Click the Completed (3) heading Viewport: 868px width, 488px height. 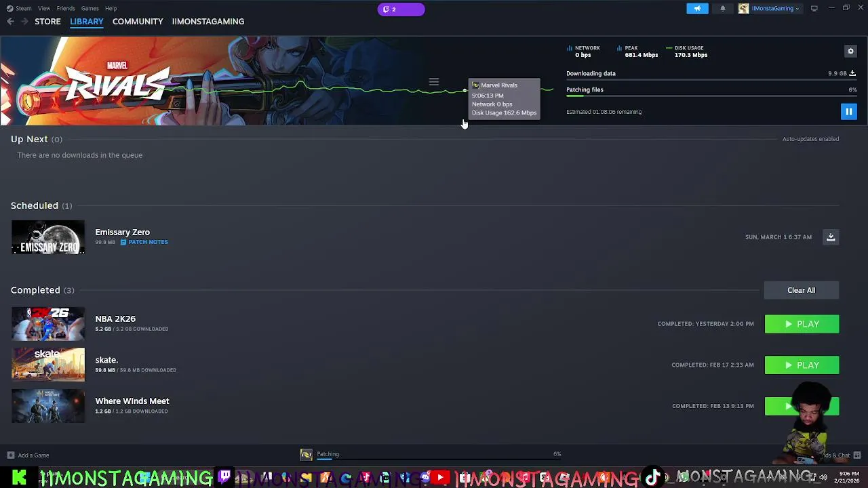click(43, 290)
